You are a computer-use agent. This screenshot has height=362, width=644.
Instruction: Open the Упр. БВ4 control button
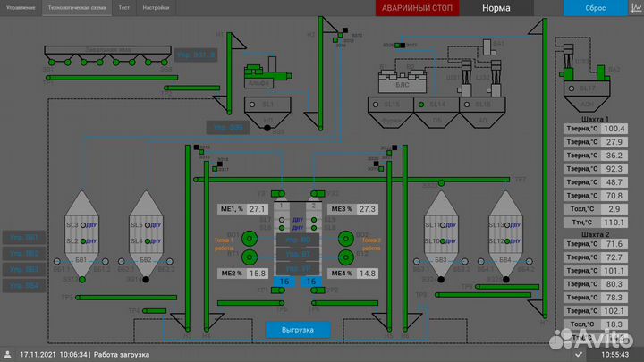(23, 286)
